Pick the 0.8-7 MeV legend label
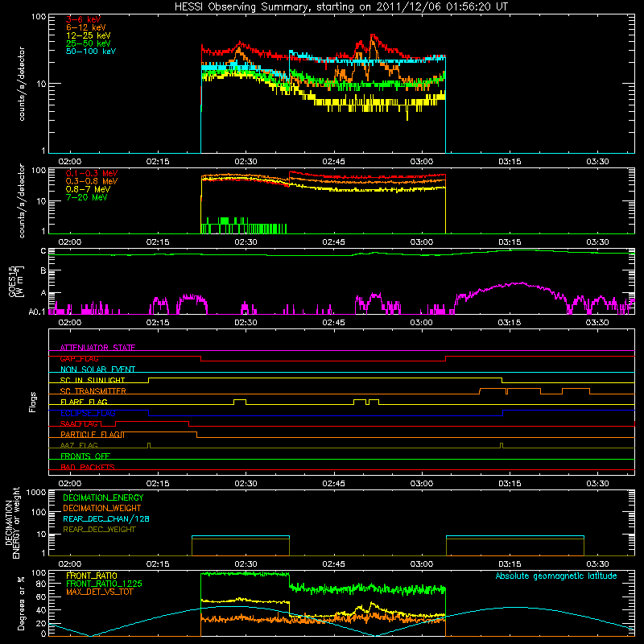 point(88,189)
